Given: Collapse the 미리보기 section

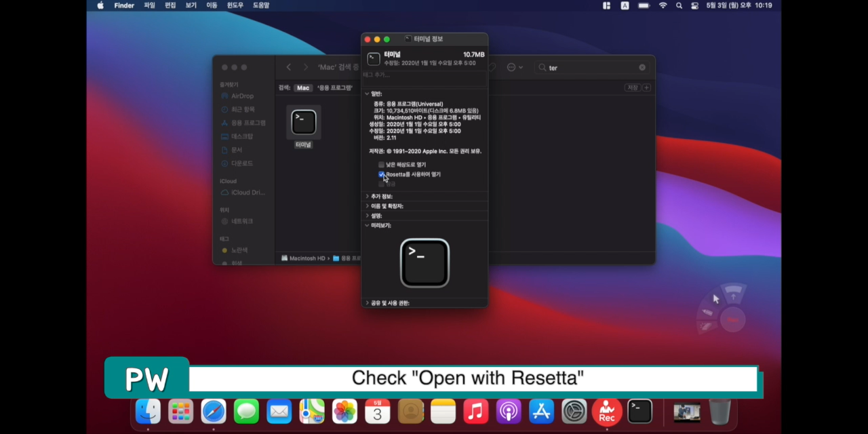Looking at the screenshot, I should 367,225.
